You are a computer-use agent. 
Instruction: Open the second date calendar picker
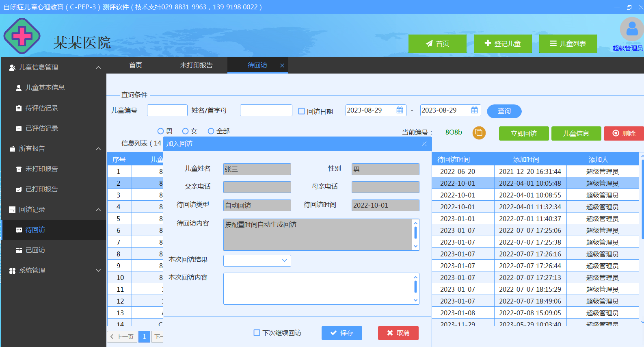click(x=474, y=110)
